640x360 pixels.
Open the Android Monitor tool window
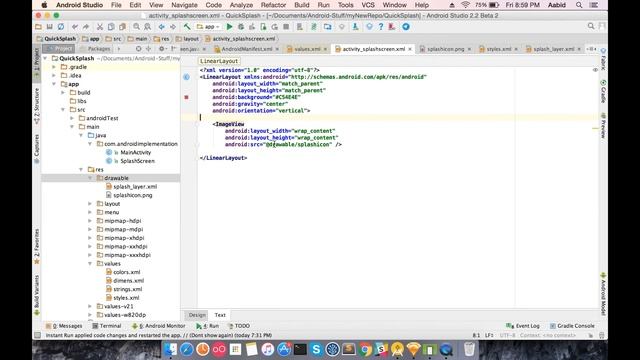coord(158,326)
